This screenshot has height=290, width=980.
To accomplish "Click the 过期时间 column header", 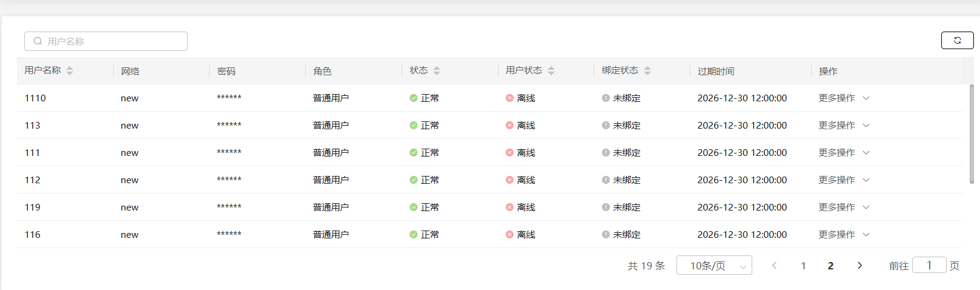I will (x=716, y=71).
